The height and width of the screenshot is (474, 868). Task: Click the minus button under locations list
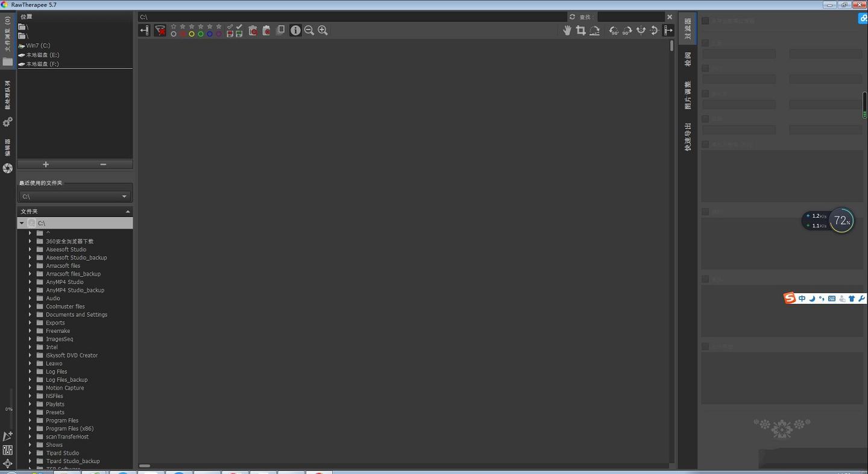point(103,165)
